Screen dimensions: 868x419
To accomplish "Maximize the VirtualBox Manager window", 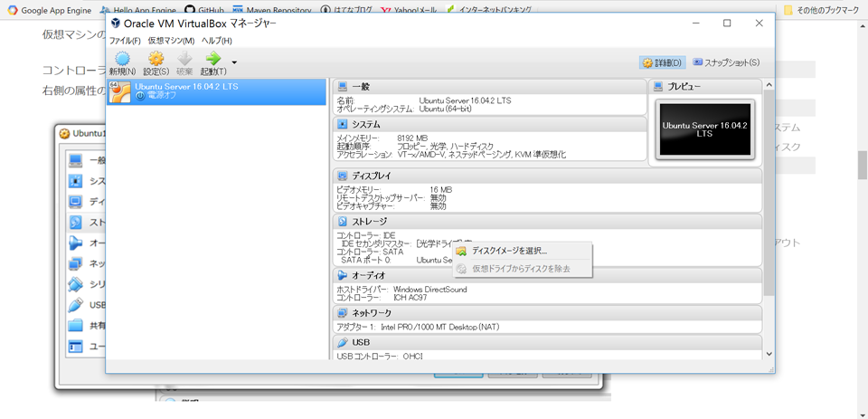I will click(727, 24).
